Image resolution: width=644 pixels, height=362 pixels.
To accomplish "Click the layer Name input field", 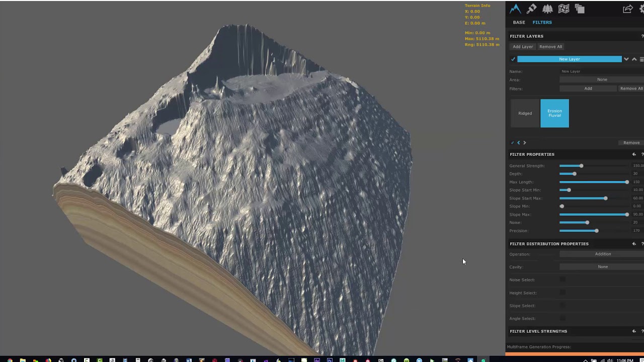I will (602, 71).
